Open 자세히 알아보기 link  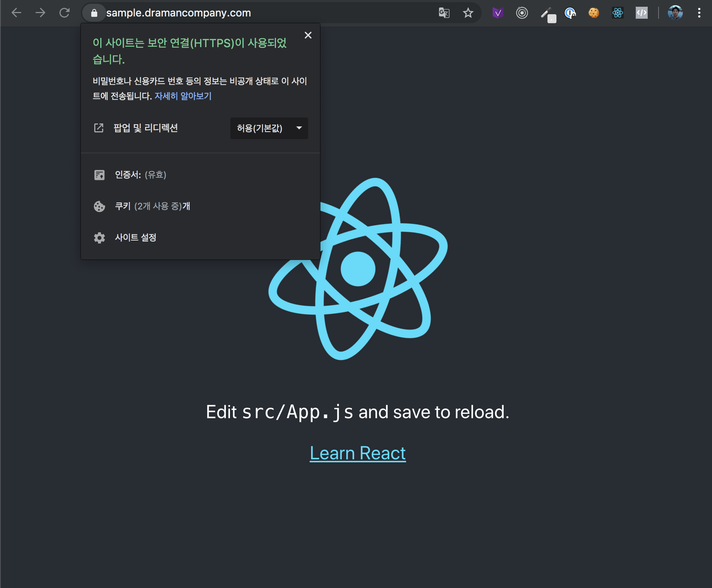[183, 96]
